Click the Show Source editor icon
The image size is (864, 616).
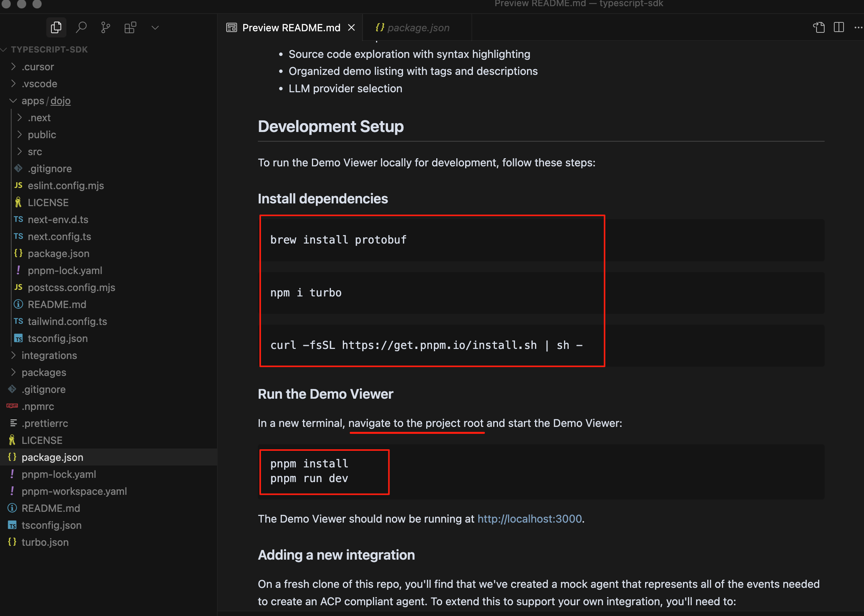pos(818,27)
